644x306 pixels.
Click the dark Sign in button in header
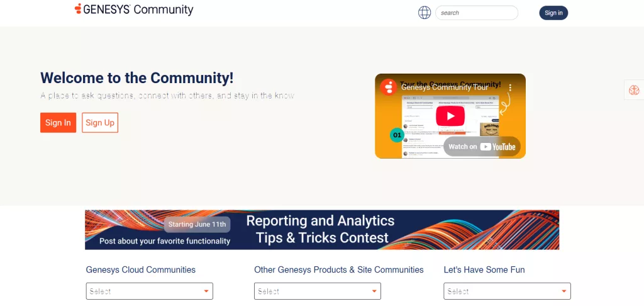pyautogui.click(x=553, y=13)
